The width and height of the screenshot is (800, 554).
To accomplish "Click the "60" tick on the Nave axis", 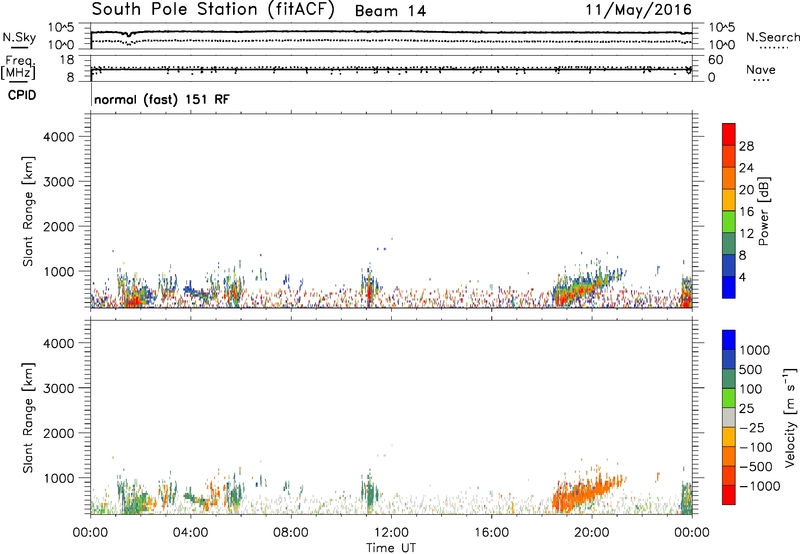I will click(715, 60).
